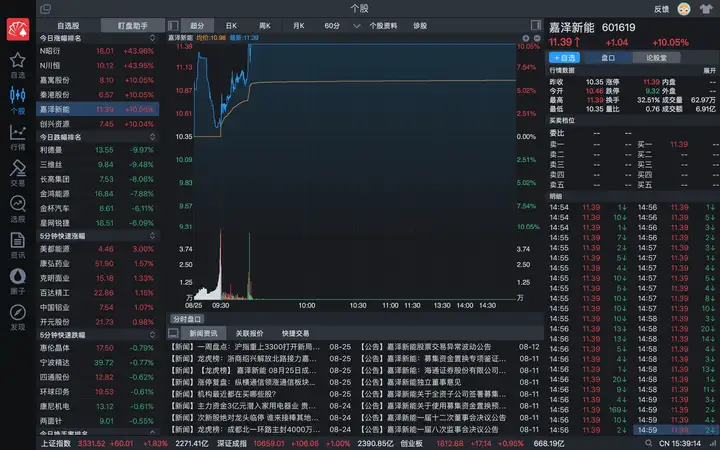Switch to the 盘口 tab
Image resolution: width=720 pixels, height=450 pixels.
coord(608,58)
